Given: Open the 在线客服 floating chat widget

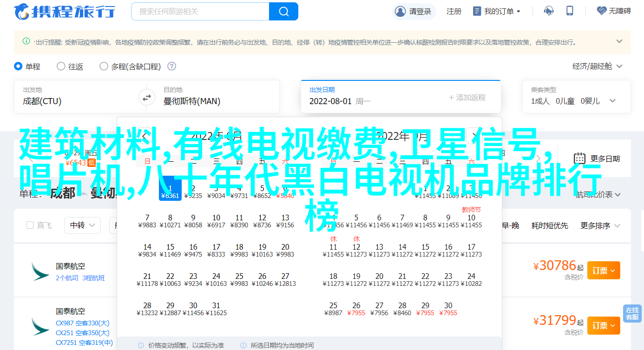Looking at the screenshot, I should pos(632,313).
